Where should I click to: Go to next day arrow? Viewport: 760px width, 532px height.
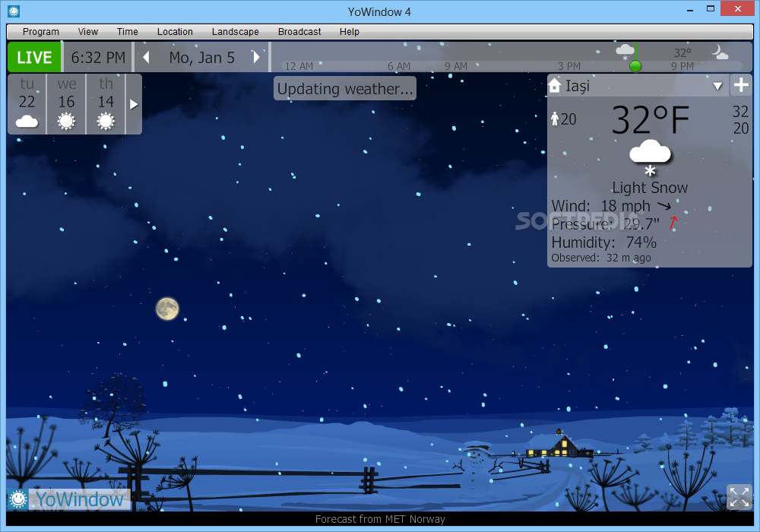point(256,58)
